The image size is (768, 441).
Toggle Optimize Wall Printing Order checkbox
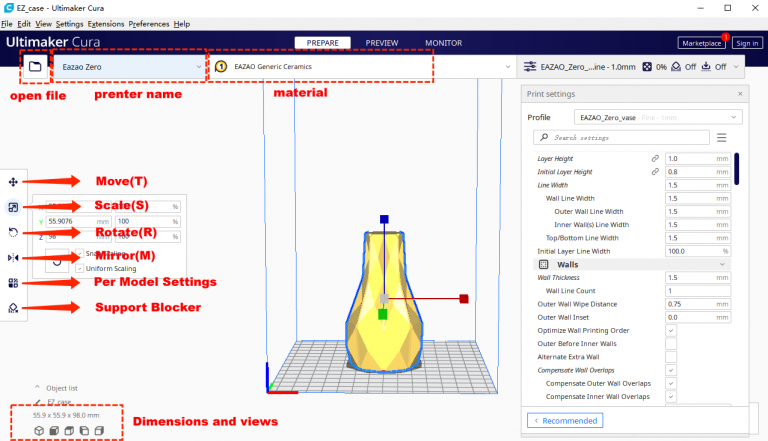tap(671, 331)
